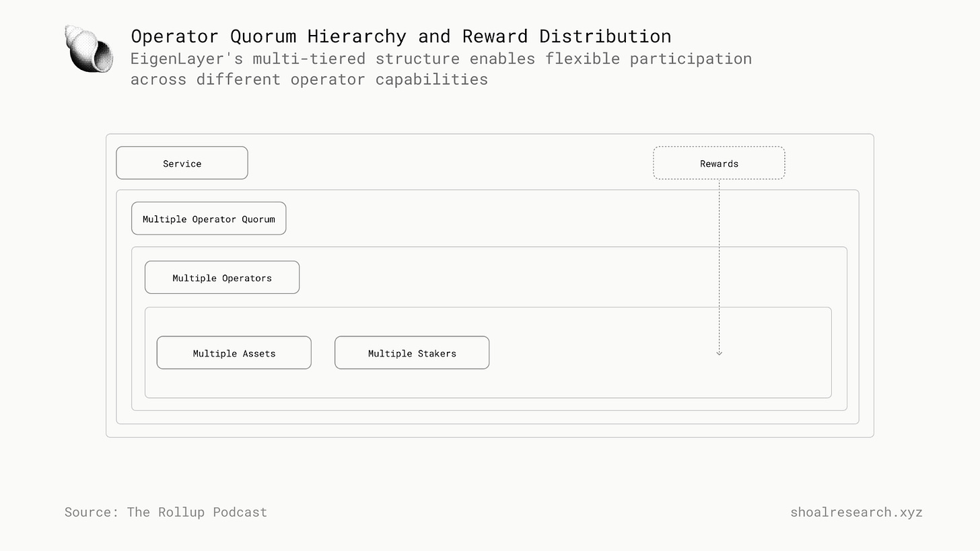The height and width of the screenshot is (551, 980).
Task: Click the EigenLayer subtitle text
Action: [x=441, y=69]
